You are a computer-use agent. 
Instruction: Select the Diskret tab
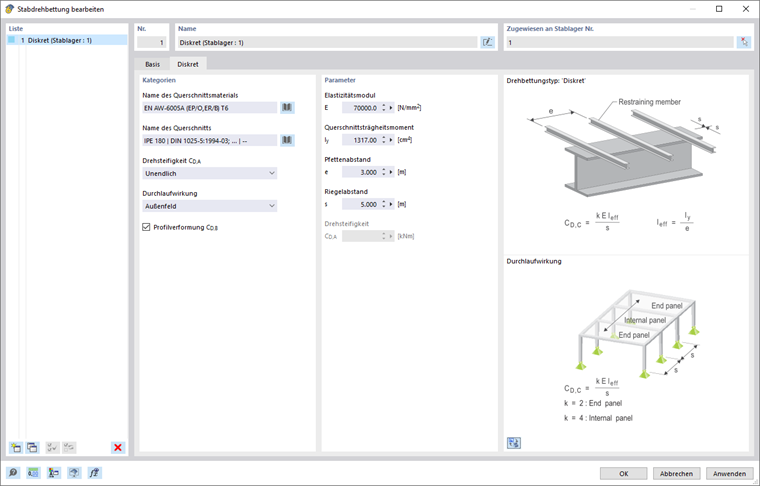pyautogui.click(x=188, y=64)
